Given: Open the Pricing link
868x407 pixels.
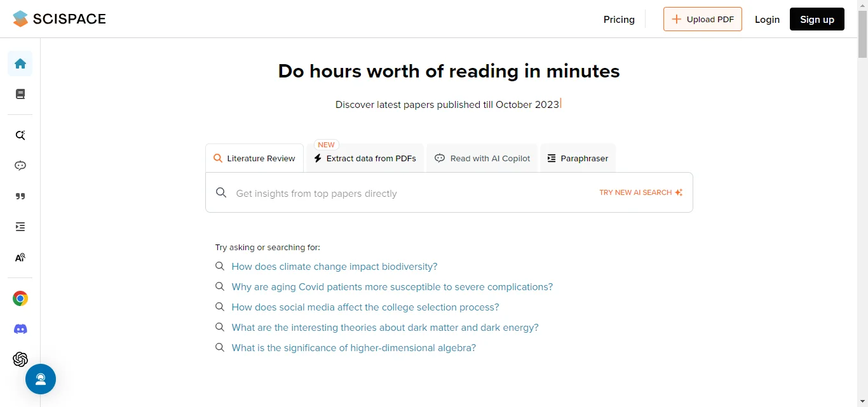Looking at the screenshot, I should coord(619,19).
